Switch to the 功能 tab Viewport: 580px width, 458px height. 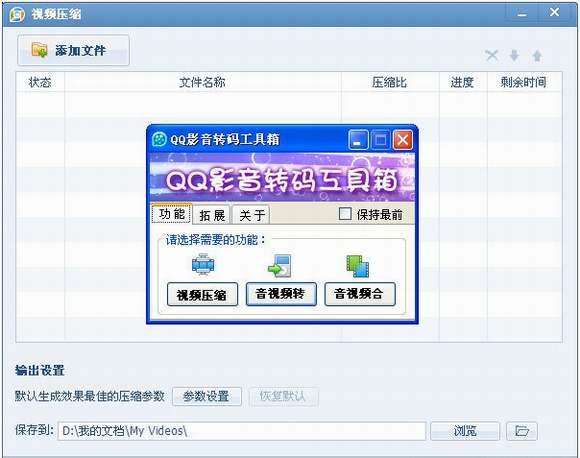172,213
